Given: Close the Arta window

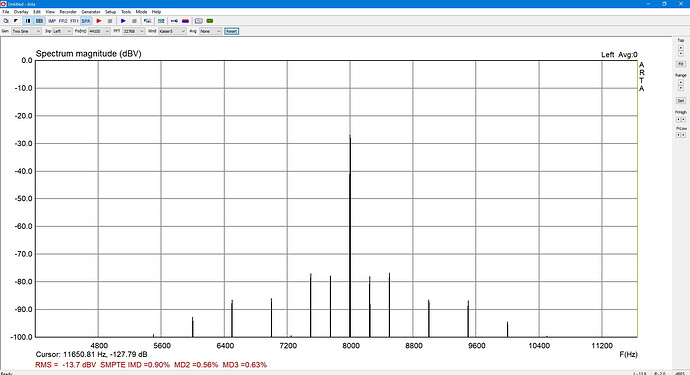Looking at the screenshot, I should click(x=681, y=4).
